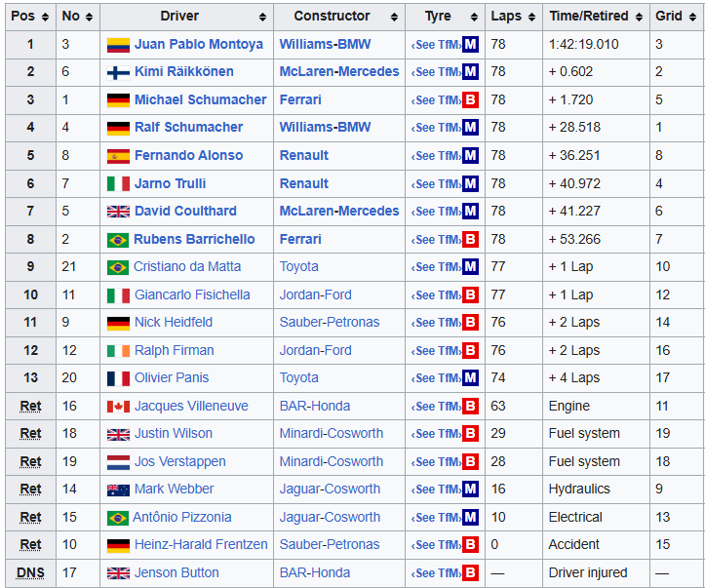This screenshot has width=705, height=588.
Task: Click the German flag beside Heinz-Harald Frentzen
Action: [118, 545]
